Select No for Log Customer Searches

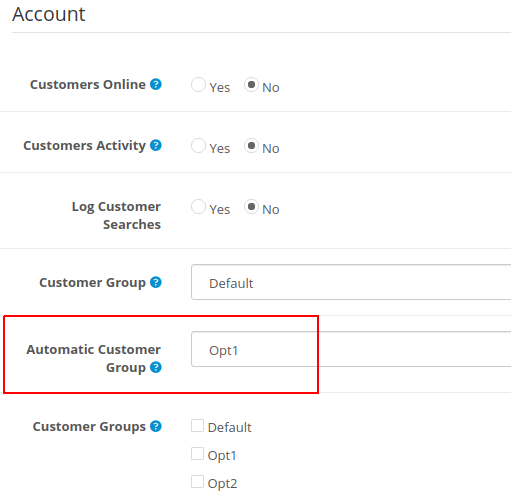pyautogui.click(x=251, y=207)
